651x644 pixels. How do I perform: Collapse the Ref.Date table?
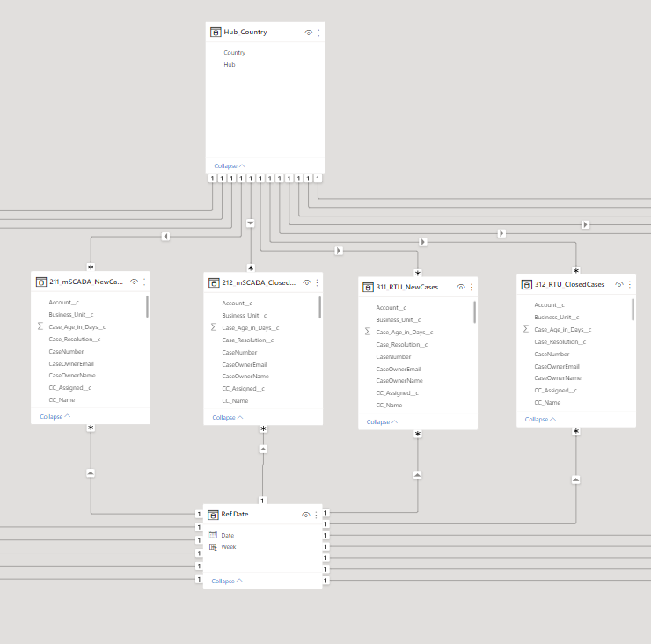click(227, 581)
